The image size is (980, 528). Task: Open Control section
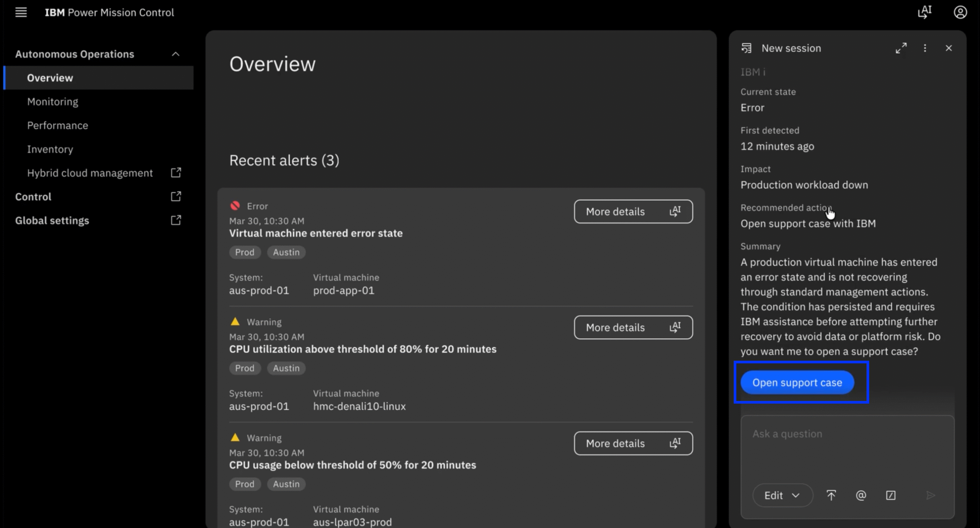pos(33,197)
